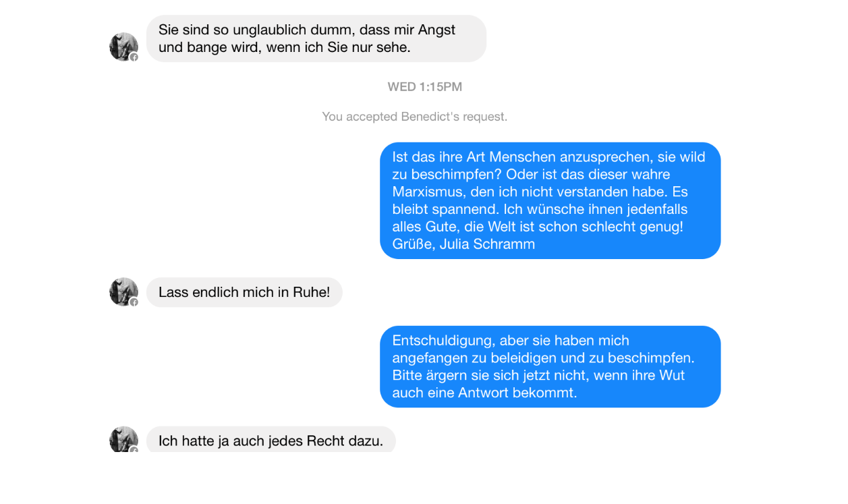Select the 'Ich hatte ja auch jedes Recht dazu.' bubble
Viewport: 848px width, 504px height.
point(271,440)
